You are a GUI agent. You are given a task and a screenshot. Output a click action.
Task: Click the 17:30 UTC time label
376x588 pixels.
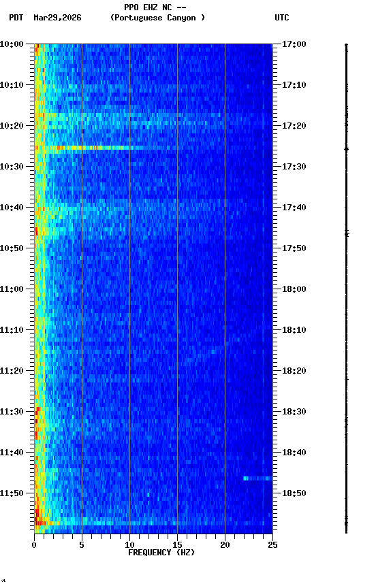pyautogui.click(x=294, y=167)
